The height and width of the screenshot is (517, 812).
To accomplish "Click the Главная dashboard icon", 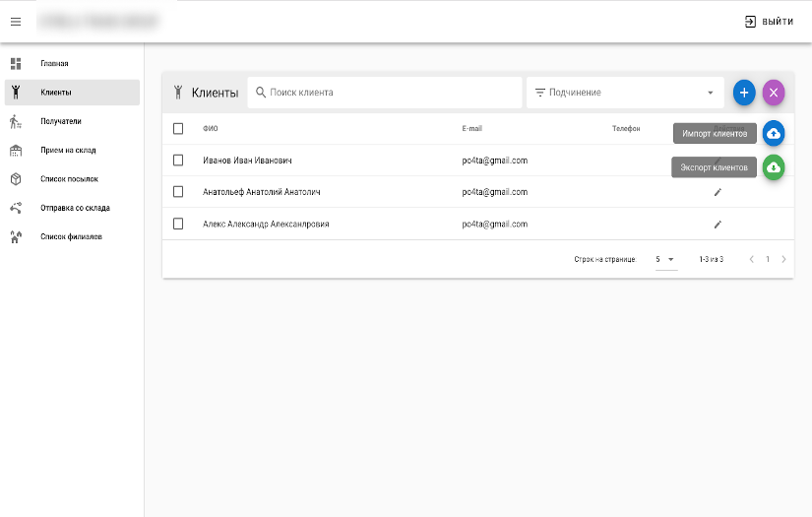I will click(16, 63).
